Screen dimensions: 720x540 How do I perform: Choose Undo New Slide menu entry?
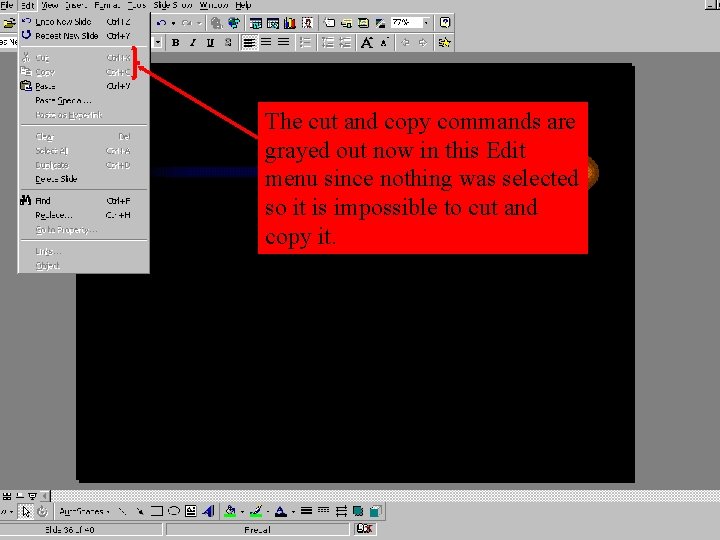coord(84,22)
